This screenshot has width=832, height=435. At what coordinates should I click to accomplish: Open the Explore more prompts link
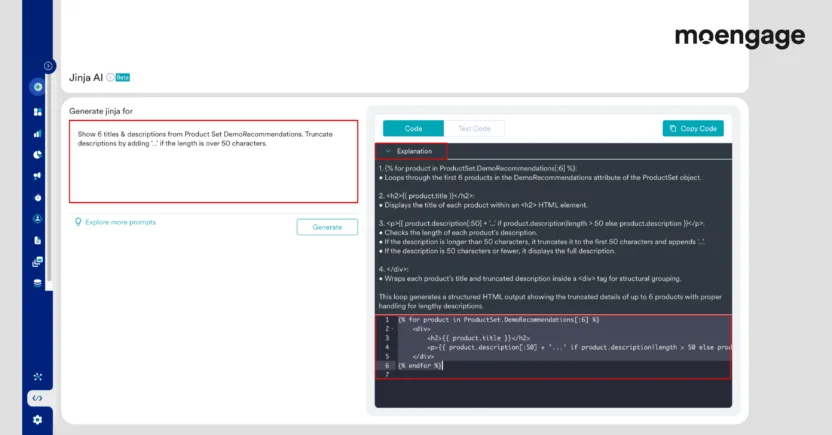click(120, 222)
